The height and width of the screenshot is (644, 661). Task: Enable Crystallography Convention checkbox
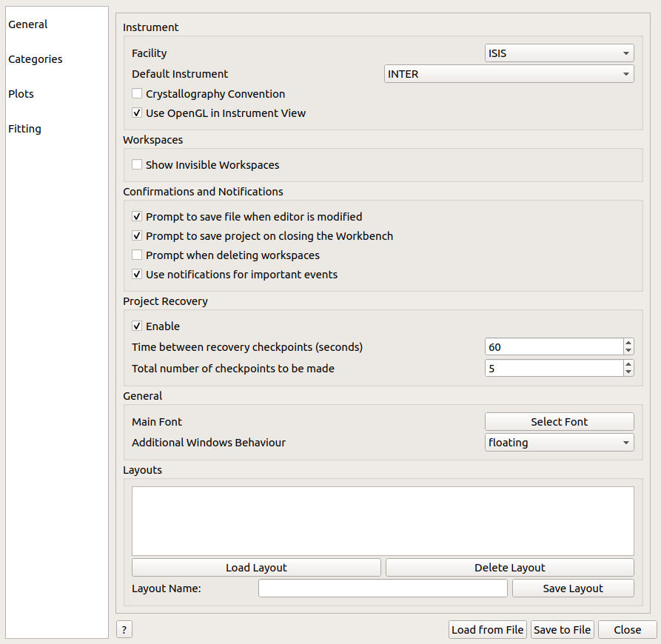pyautogui.click(x=137, y=94)
